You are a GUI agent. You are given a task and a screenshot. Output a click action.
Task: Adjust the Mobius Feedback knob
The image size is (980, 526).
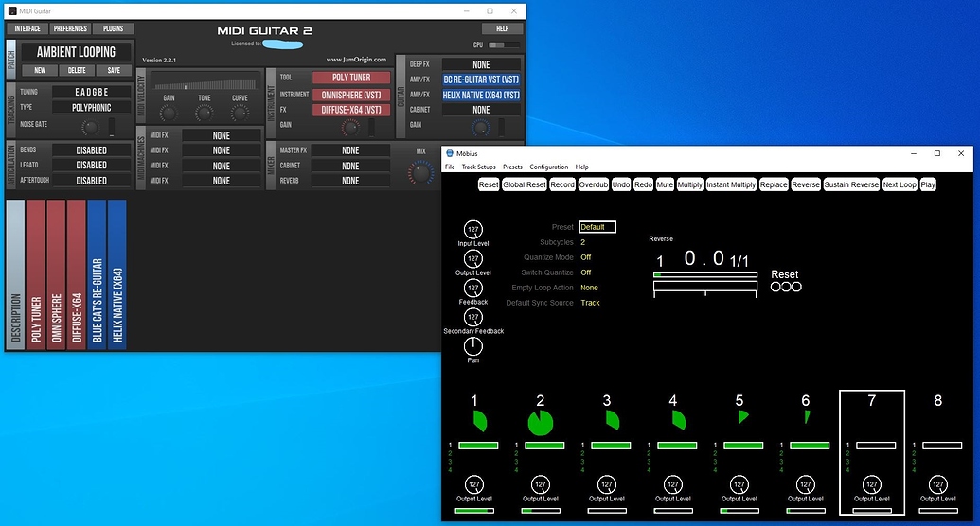(473, 288)
